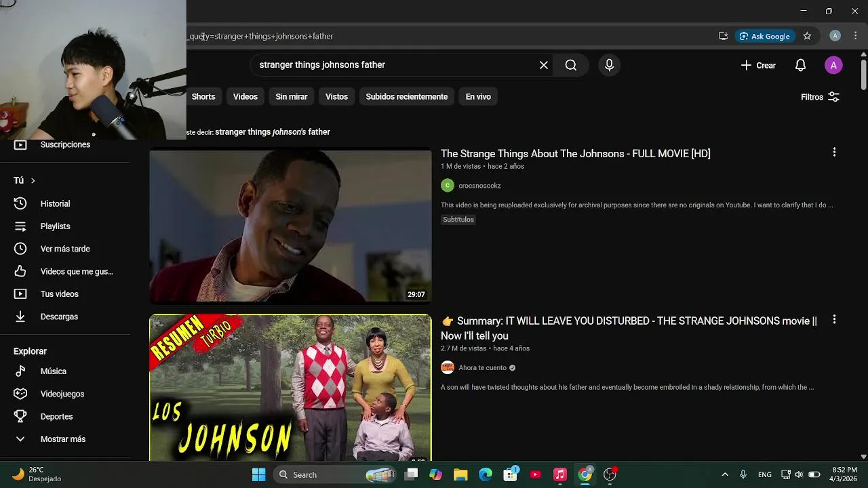Click the Subtítulos badge

point(458,220)
